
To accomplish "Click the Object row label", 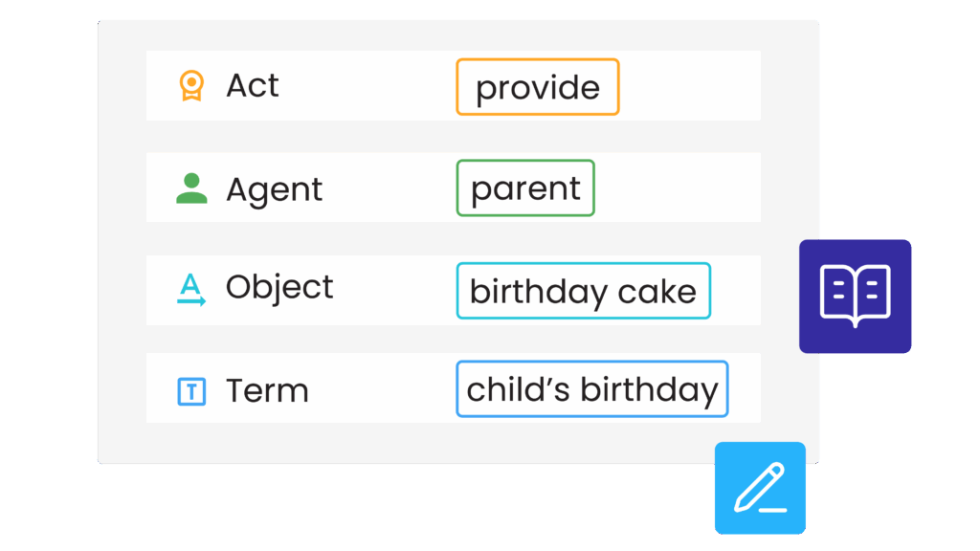I will (279, 287).
